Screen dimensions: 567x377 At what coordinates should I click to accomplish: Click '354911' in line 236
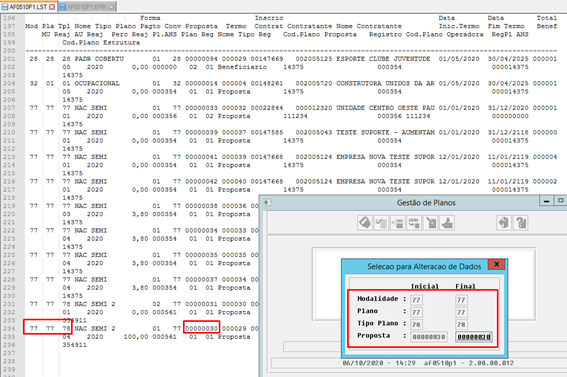(x=74, y=345)
